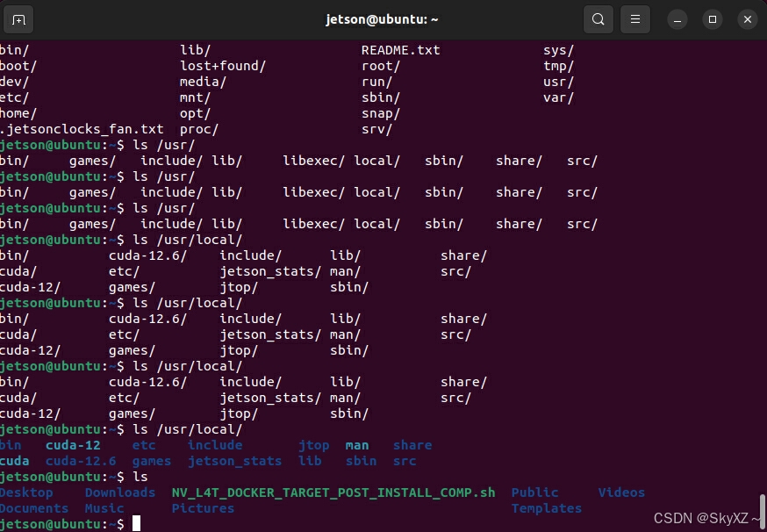Click the dev/ entry in root listing
Viewport: 767px width, 532px height.
click(14, 82)
